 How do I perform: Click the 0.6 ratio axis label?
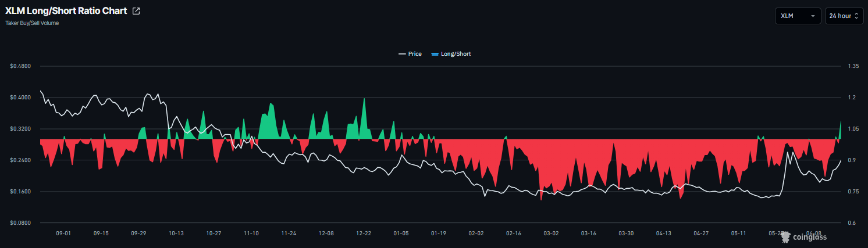click(852, 223)
